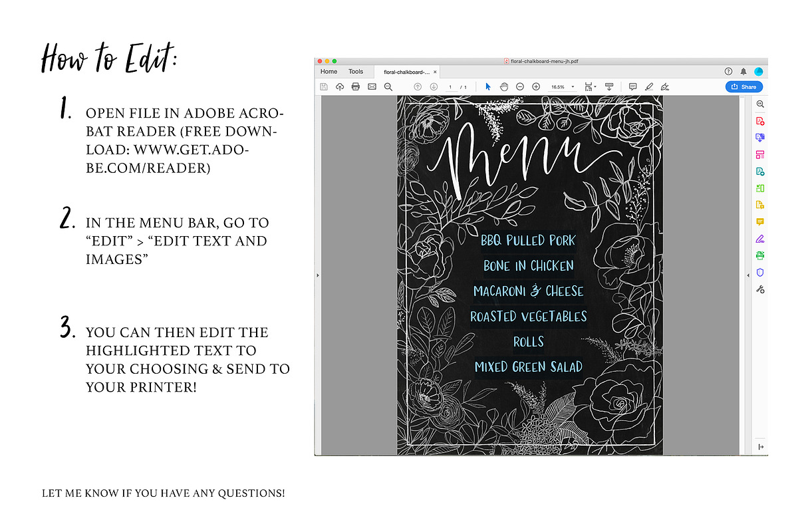Click the Send by email envelope icon

(x=372, y=86)
